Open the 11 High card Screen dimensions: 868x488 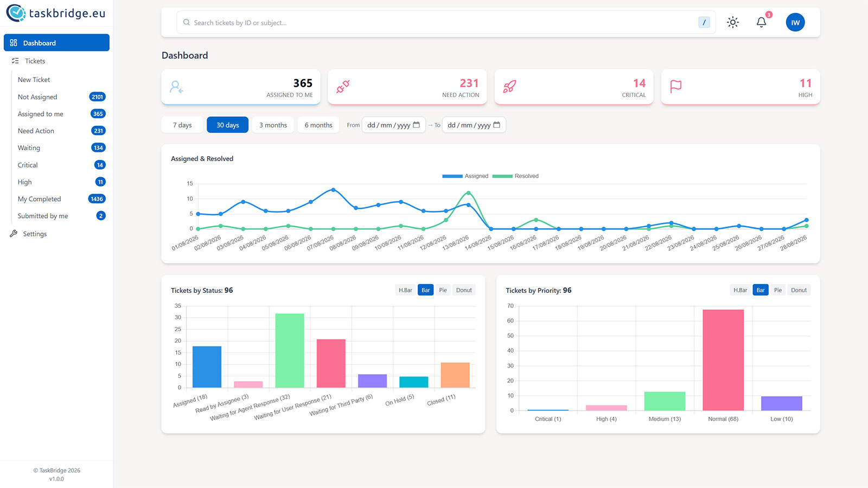pos(741,87)
